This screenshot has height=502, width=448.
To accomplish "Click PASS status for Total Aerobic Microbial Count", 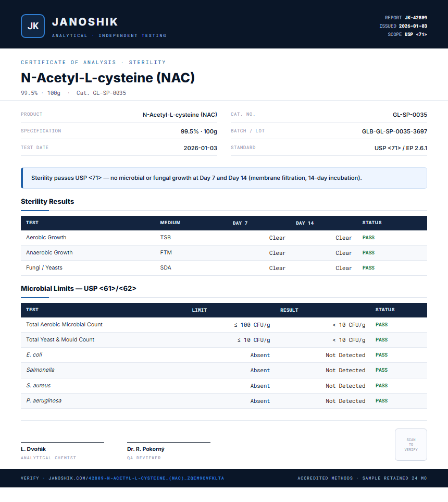I will pyautogui.click(x=381, y=325).
